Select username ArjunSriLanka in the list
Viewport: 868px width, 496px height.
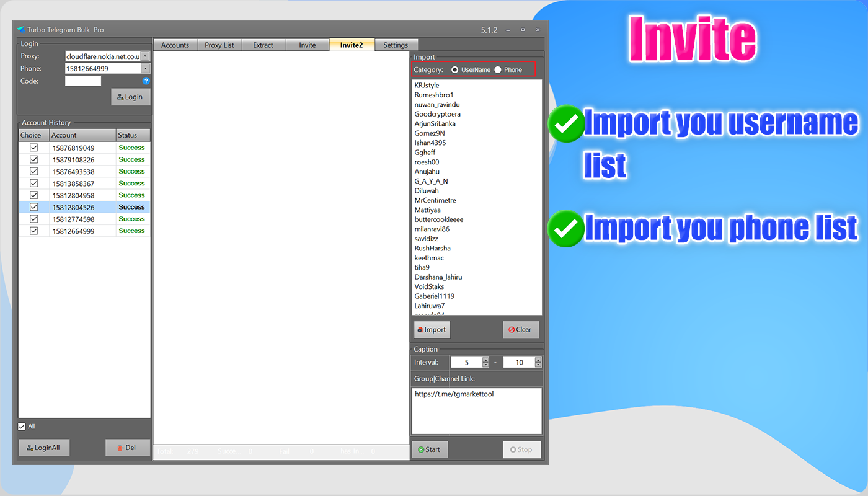point(435,124)
